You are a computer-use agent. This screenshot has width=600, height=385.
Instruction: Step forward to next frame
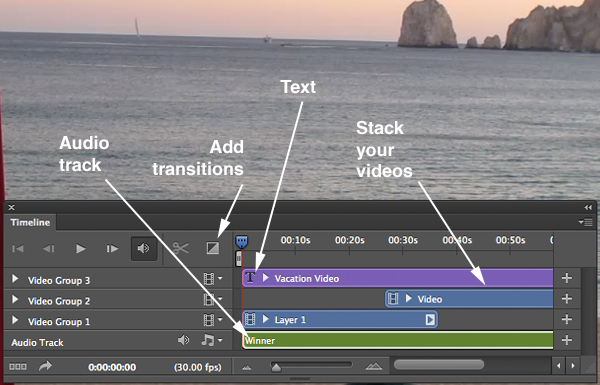click(112, 249)
